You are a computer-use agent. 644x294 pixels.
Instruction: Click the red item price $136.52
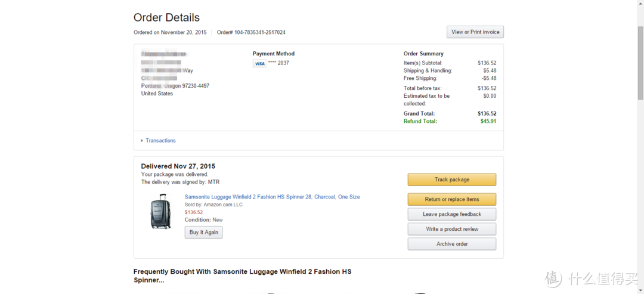click(193, 212)
